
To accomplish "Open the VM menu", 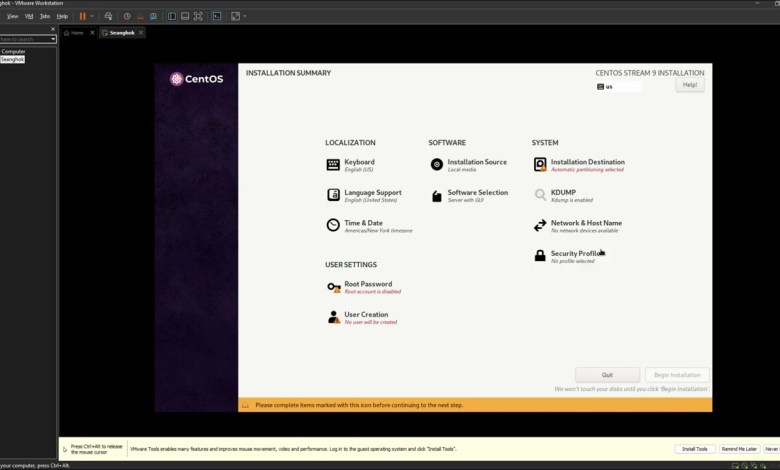I will [29, 16].
